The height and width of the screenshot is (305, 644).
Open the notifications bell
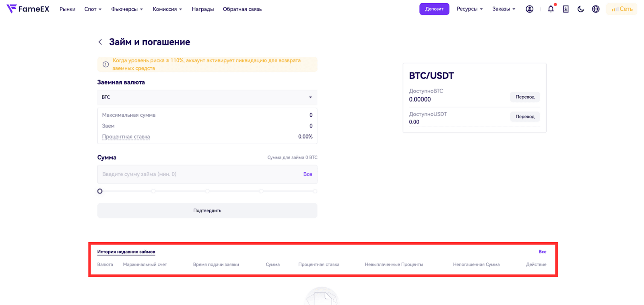(551, 9)
